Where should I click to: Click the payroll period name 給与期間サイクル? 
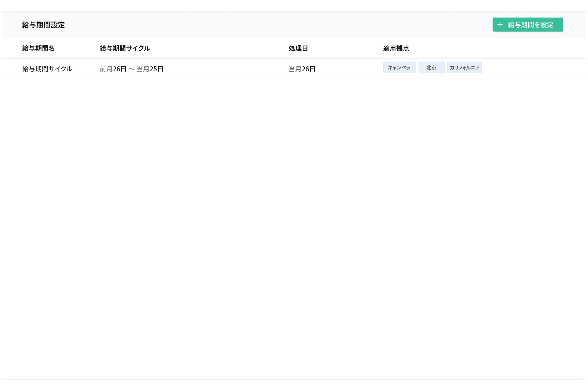pos(47,69)
